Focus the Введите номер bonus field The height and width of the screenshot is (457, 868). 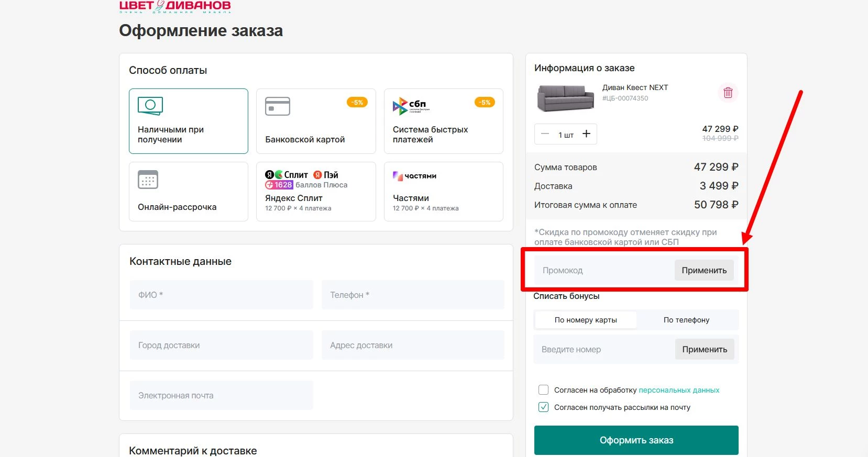pyautogui.click(x=604, y=349)
